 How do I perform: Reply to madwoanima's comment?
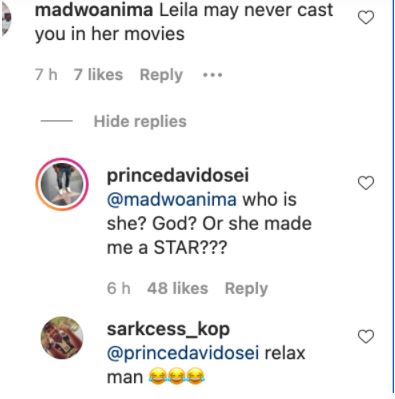click(x=161, y=75)
